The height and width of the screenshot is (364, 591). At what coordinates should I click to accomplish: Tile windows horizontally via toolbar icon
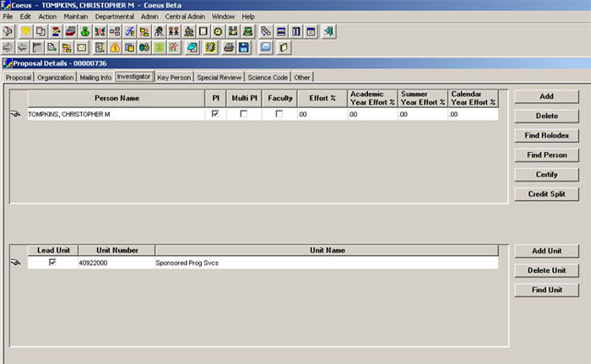click(281, 31)
